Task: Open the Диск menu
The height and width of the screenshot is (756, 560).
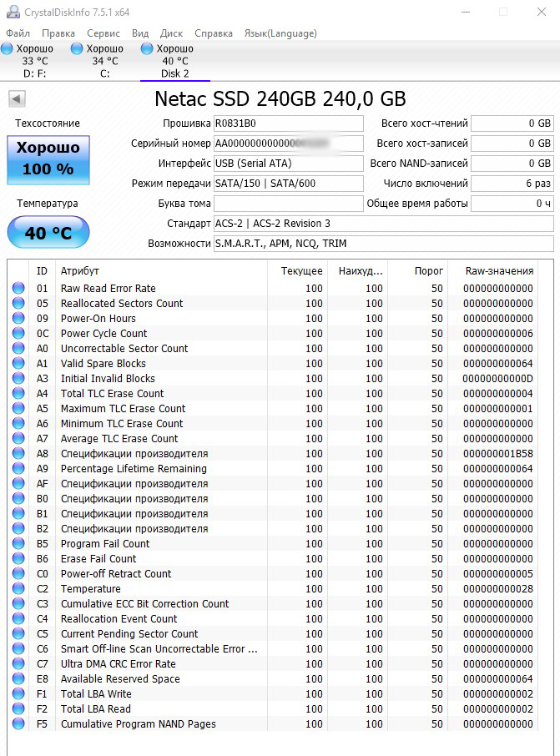Action: [172, 33]
